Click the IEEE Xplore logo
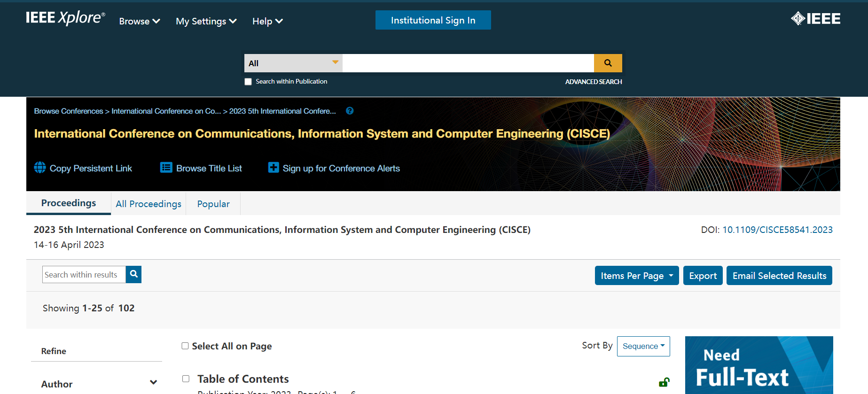Image resolution: width=868 pixels, height=394 pixels. coord(65,18)
